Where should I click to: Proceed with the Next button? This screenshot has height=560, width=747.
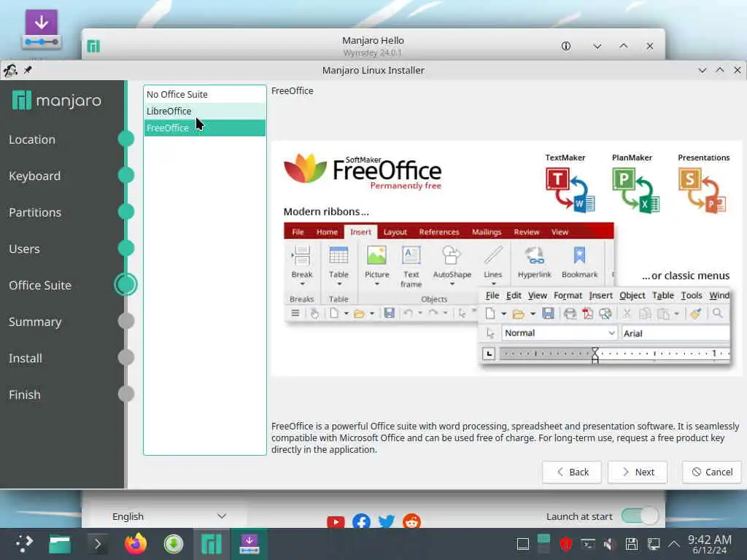pyautogui.click(x=638, y=472)
